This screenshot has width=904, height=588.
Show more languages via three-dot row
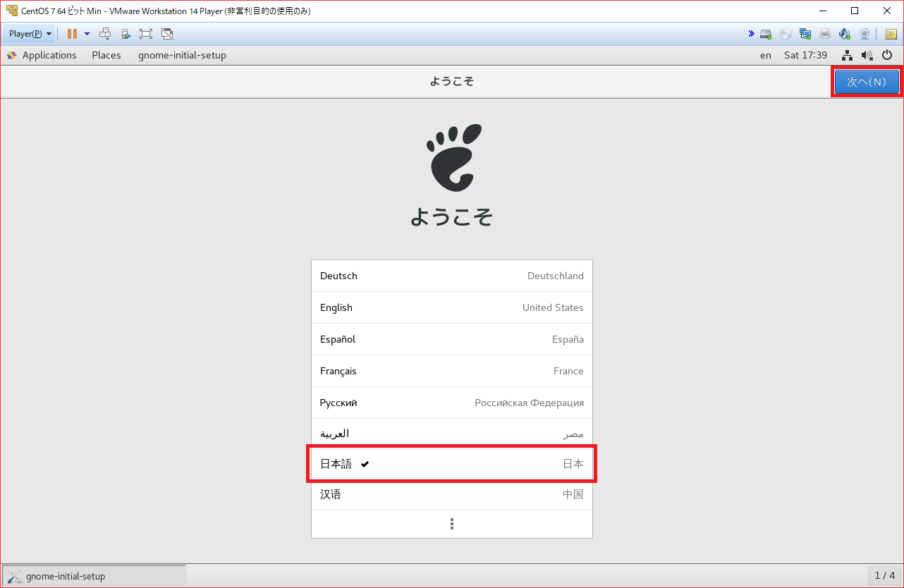point(452,524)
